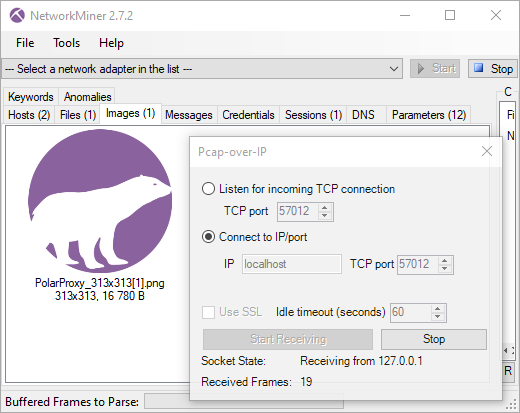Viewport: 520px width, 413px height.
Task: Click the IP field containing localhost
Action: 292,264
